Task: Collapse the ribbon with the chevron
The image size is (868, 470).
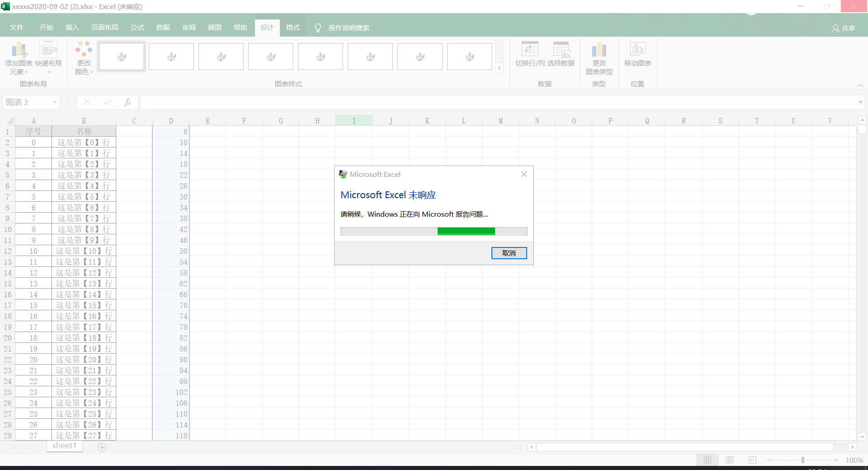Action: pyautogui.click(x=860, y=85)
